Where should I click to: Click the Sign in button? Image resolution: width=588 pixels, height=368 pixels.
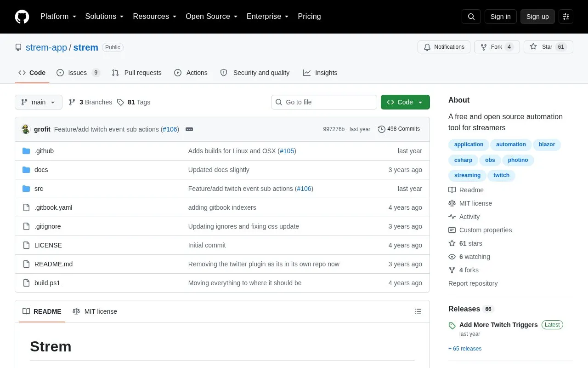coord(500,17)
